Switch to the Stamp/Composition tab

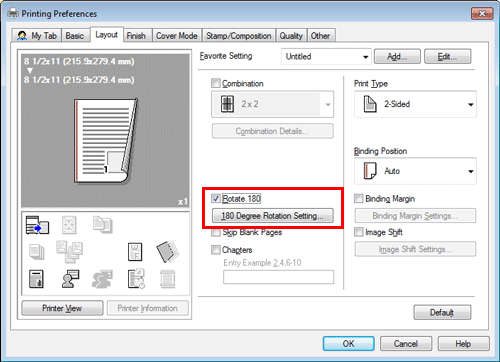coord(239,35)
